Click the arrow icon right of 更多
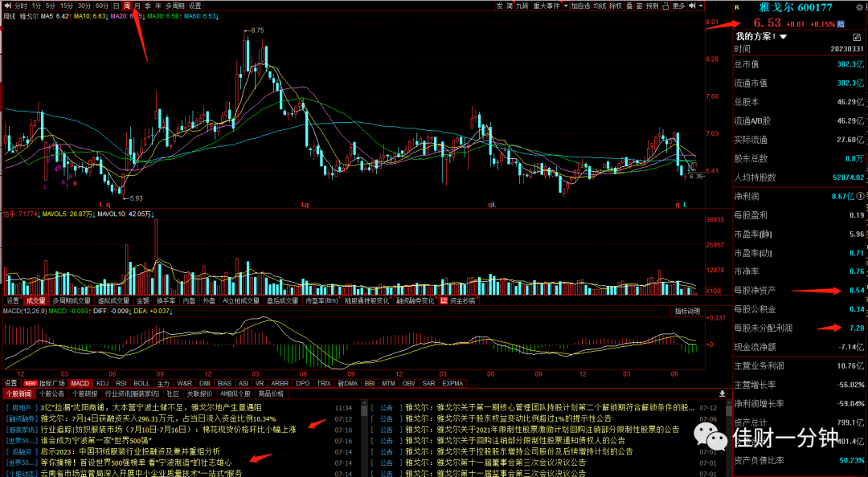868x477 pixels. (x=692, y=6)
